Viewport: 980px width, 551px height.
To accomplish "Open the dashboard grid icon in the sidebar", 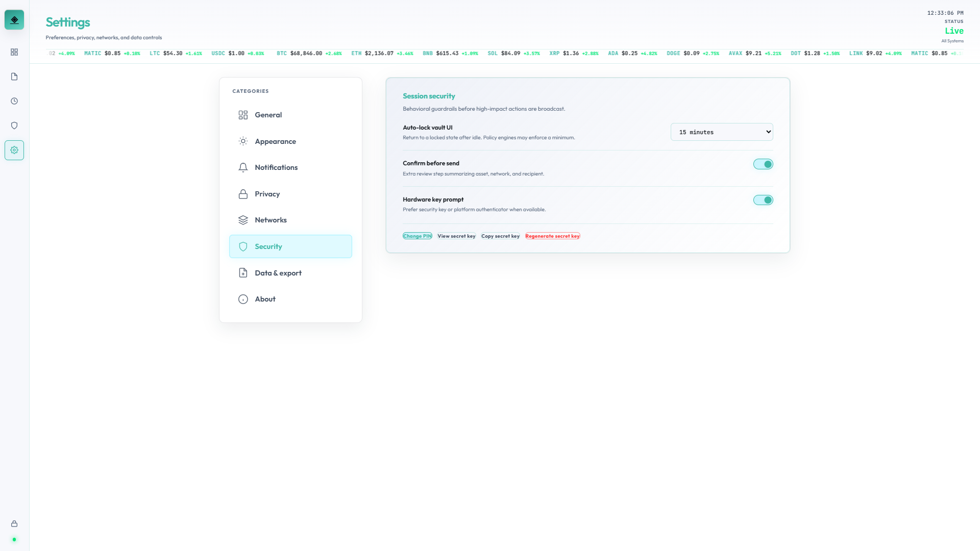I will pyautogui.click(x=14, y=52).
